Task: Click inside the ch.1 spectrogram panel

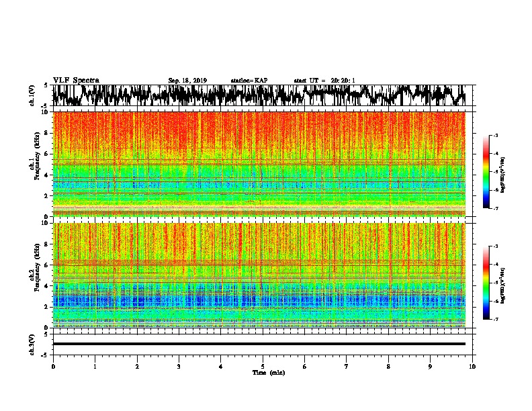Action: [259, 164]
